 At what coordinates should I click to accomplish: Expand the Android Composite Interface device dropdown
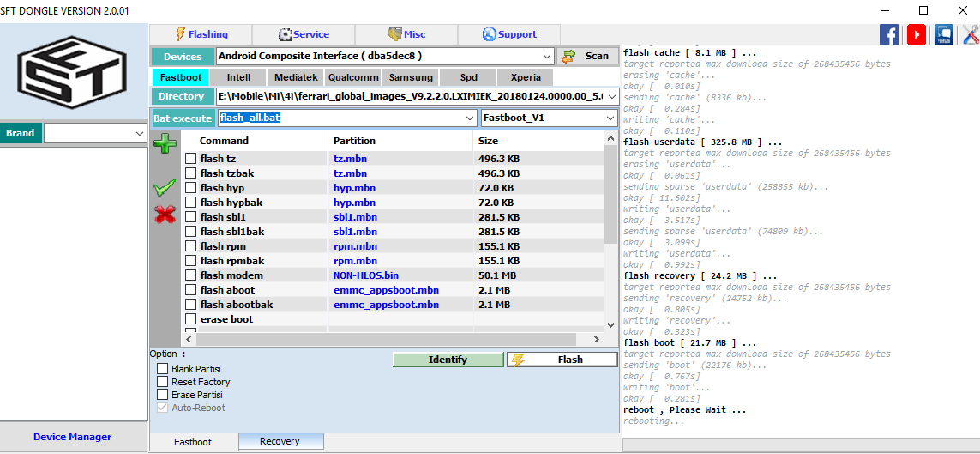tap(548, 57)
